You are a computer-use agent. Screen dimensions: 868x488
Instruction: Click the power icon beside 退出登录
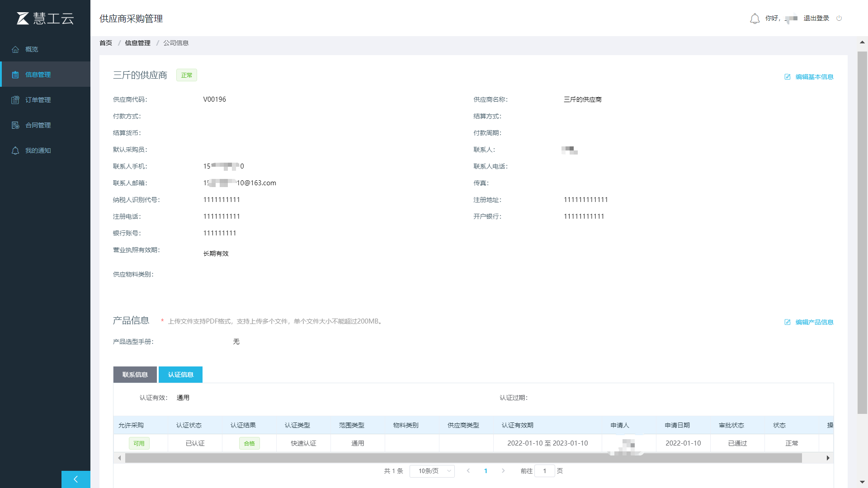[839, 19]
